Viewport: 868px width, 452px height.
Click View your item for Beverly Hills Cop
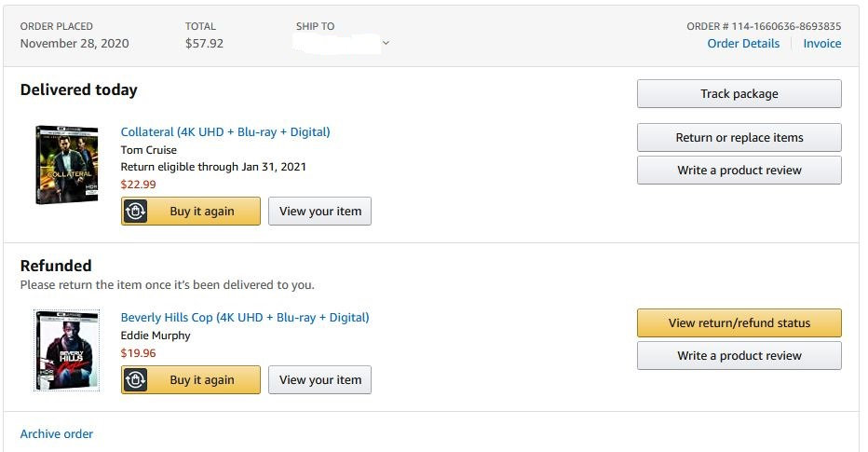[x=319, y=380]
